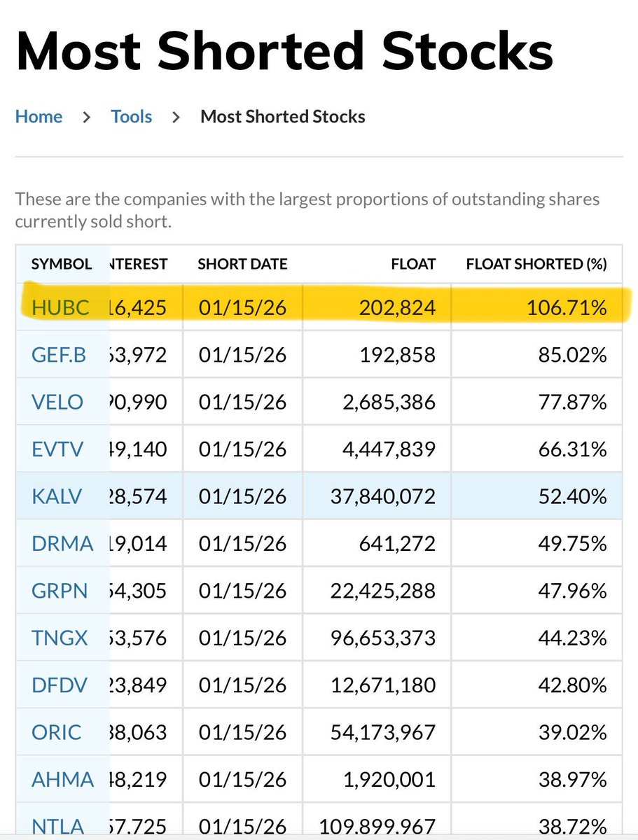
Task: Click the HUBC ticker symbol
Action: pyautogui.click(x=60, y=307)
